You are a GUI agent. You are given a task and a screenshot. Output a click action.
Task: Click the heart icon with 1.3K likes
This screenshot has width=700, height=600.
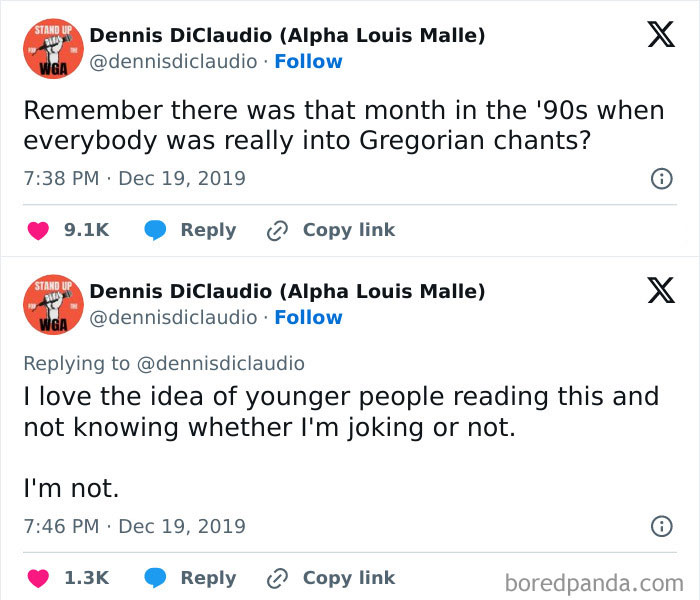(x=37, y=578)
